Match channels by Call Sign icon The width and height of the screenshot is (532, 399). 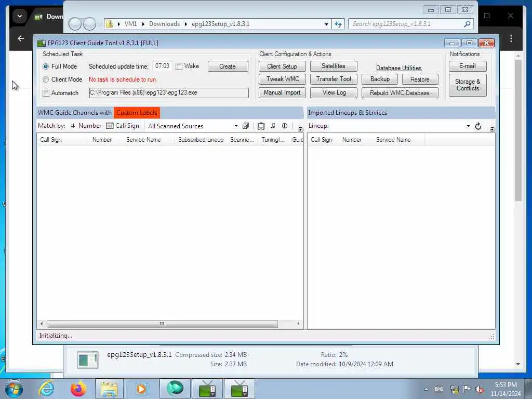(110, 126)
